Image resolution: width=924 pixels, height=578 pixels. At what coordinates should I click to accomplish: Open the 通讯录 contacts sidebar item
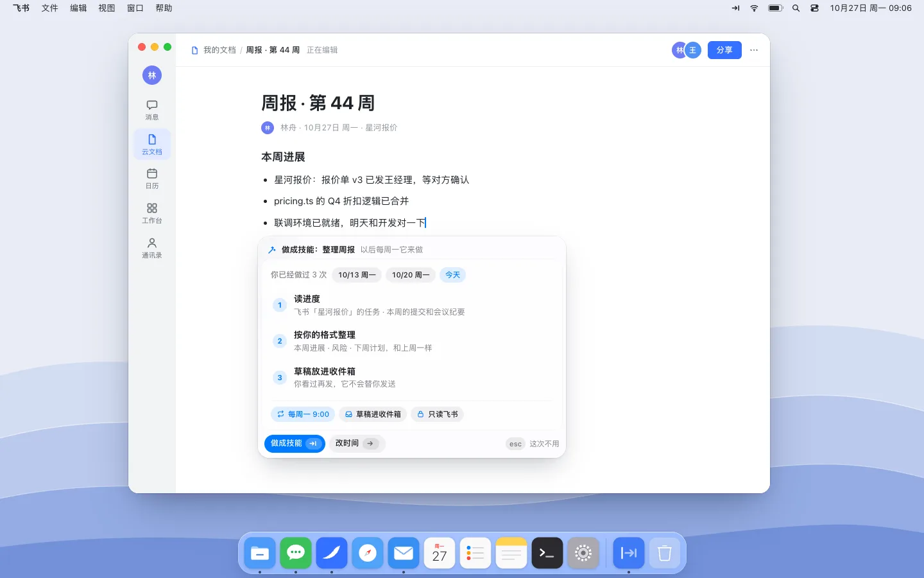(x=152, y=248)
